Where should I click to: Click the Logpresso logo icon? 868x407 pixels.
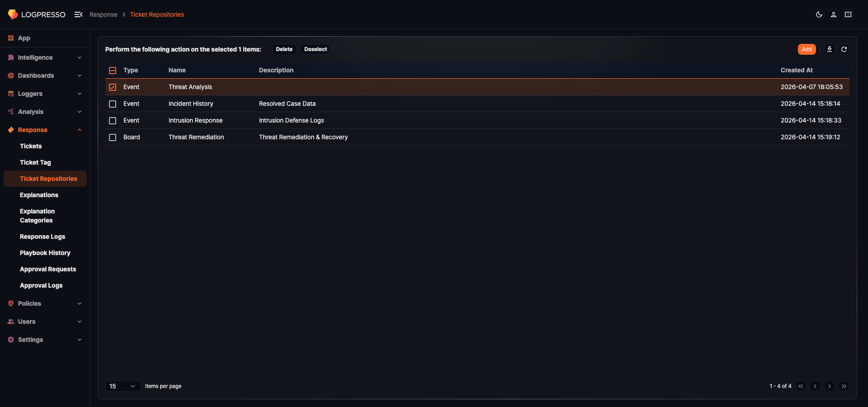coord(13,14)
